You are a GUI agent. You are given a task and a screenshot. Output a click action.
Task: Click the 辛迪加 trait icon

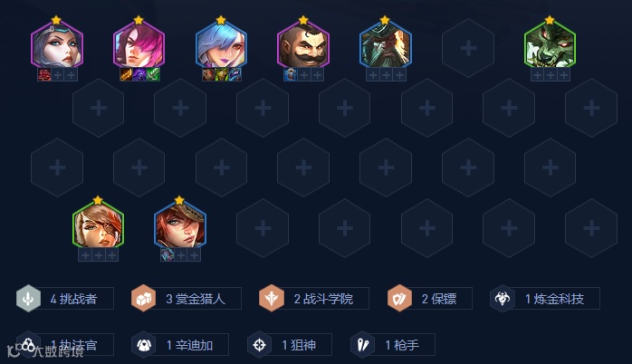coord(143,345)
